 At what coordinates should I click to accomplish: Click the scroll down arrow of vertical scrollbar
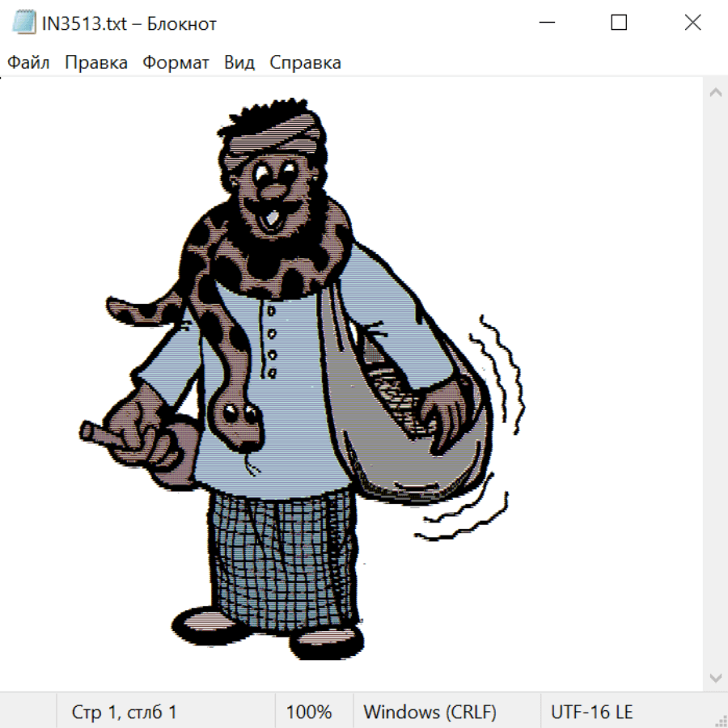[715, 677]
